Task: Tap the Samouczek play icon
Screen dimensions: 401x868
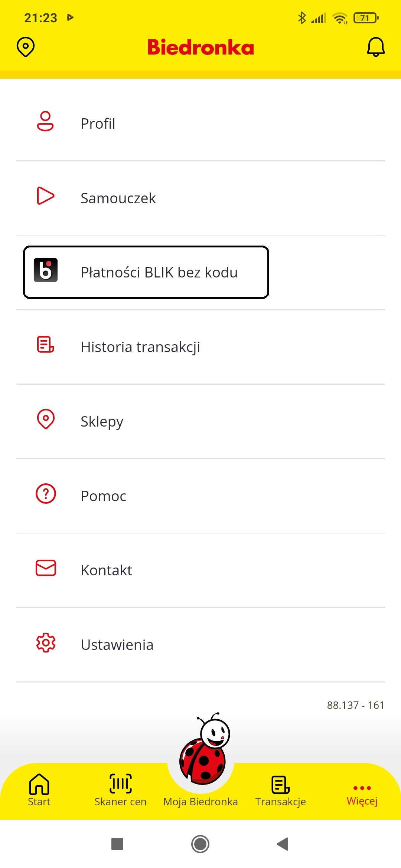Action: 45,197
